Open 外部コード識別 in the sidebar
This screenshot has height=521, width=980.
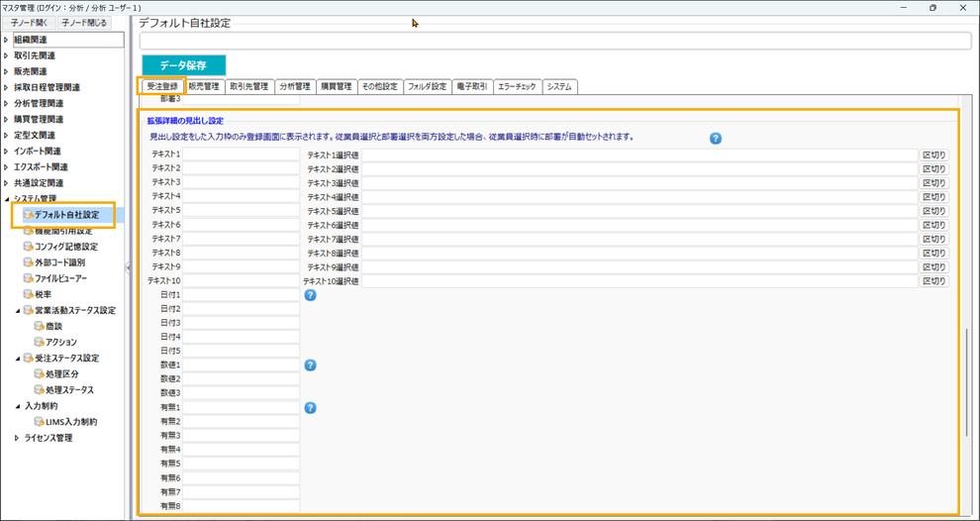[x=59, y=262]
